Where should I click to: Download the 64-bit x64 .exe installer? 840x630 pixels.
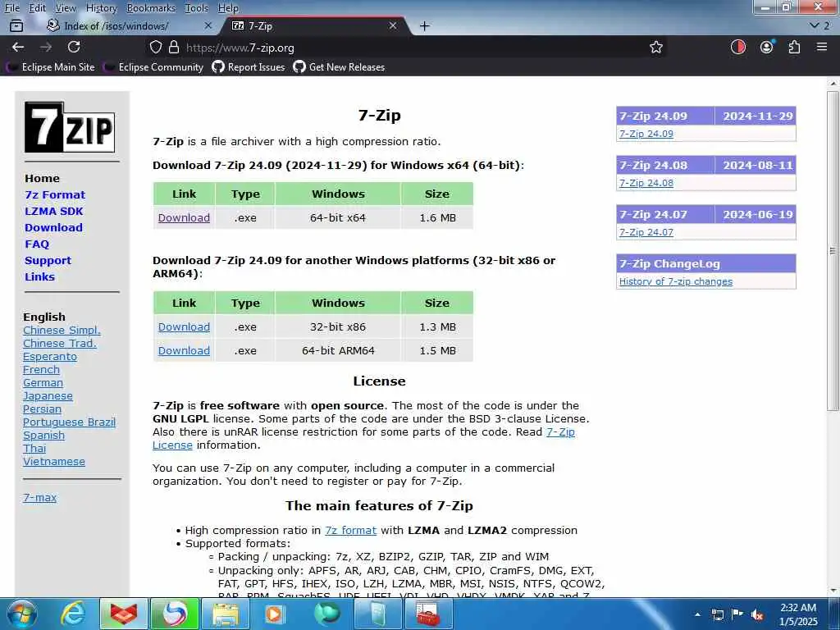click(x=184, y=217)
